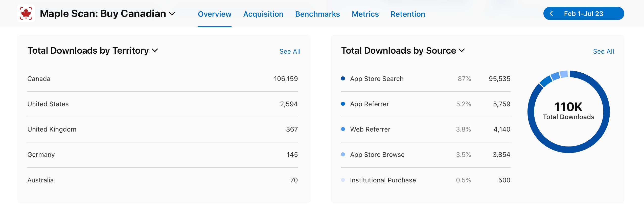644x212 pixels.
Task: Click the back arrow in the date range button
Action: pos(551,14)
